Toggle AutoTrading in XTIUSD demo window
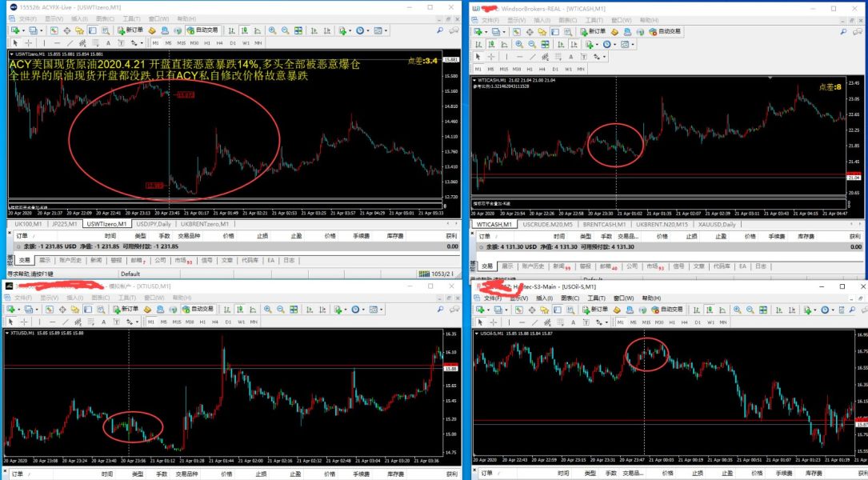This screenshot has height=480, width=868. [x=198, y=309]
